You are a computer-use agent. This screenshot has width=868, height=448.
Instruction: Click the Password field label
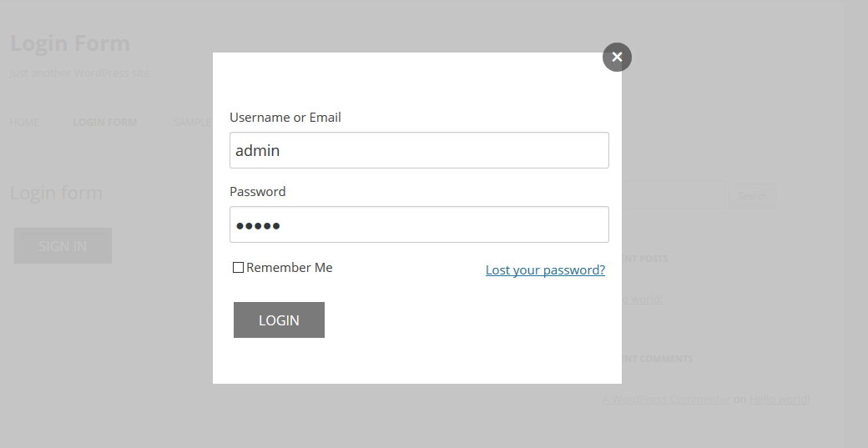pos(257,191)
